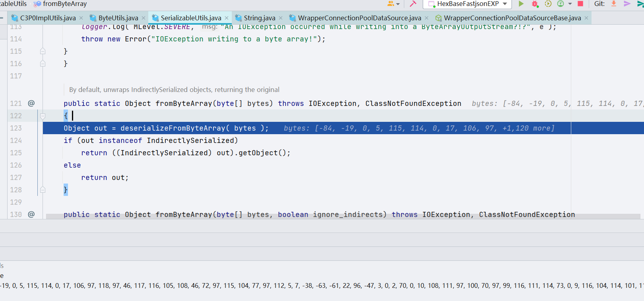Viewport: 644px width, 301px height.
Task: Click the 'else' keyword on line 126
Action: [x=72, y=165]
